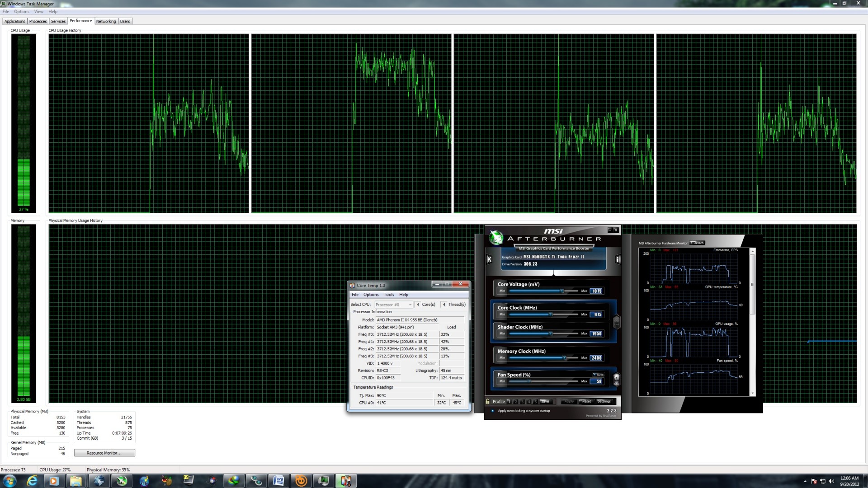Viewport: 868px width, 488px height.
Task: Toggle Auto fan speed
Action: click(598, 375)
